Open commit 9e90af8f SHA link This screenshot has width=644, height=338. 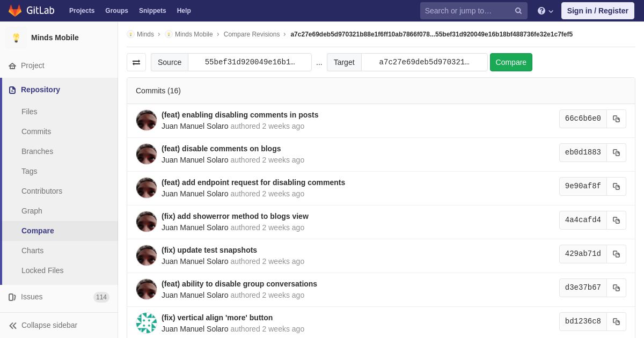coord(583,187)
